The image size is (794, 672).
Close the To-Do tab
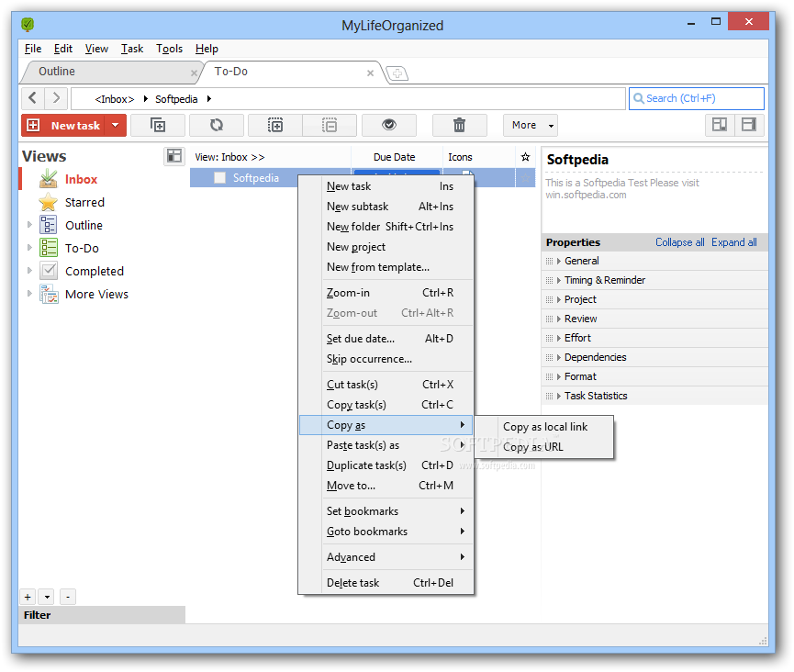point(370,73)
